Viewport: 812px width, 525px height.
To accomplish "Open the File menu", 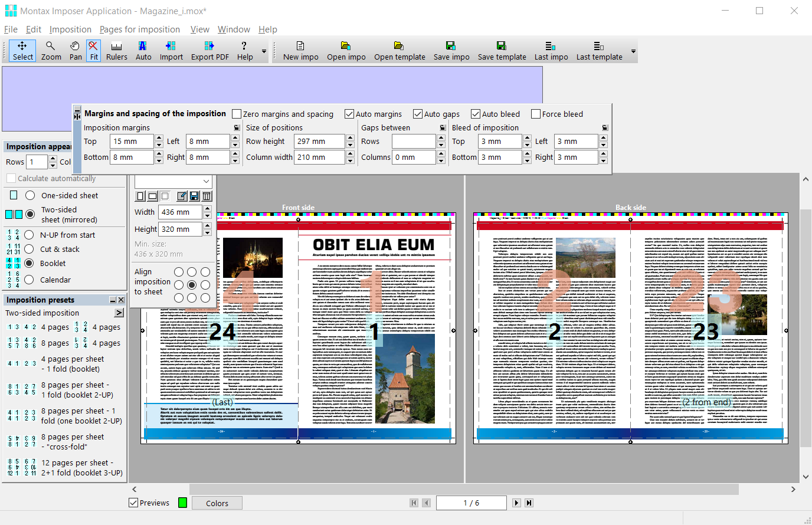I will [x=11, y=29].
